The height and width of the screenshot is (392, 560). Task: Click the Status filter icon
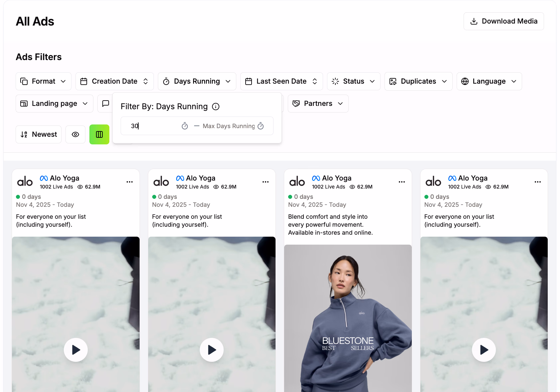(335, 81)
